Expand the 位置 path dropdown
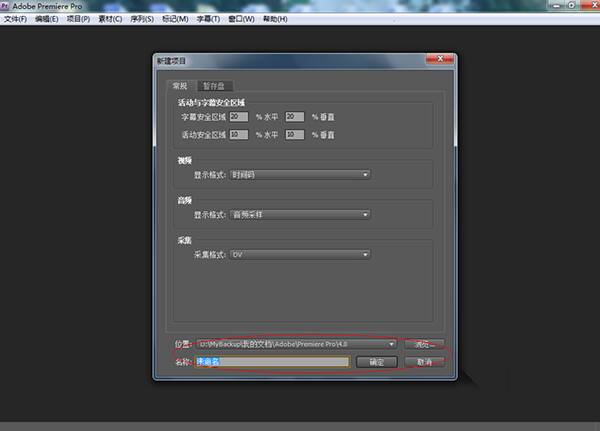 (297, 344)
